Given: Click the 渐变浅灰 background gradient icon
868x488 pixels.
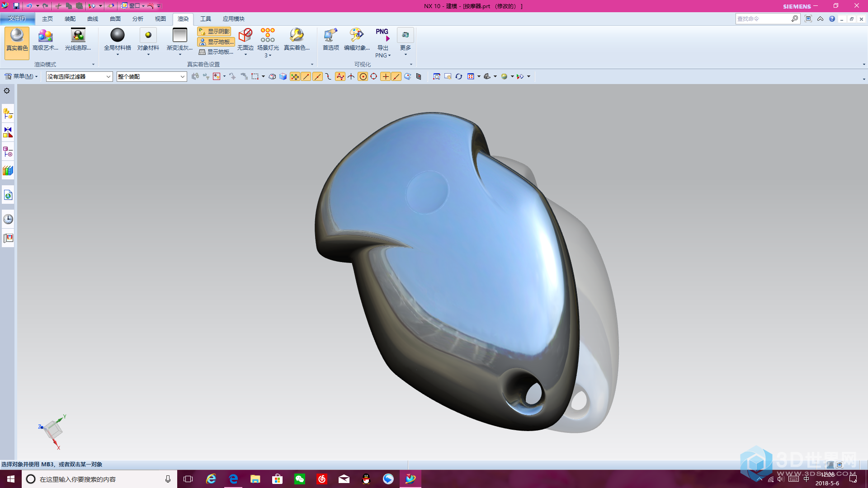Looking at the screenshot, I should click(x=180, y=35).
